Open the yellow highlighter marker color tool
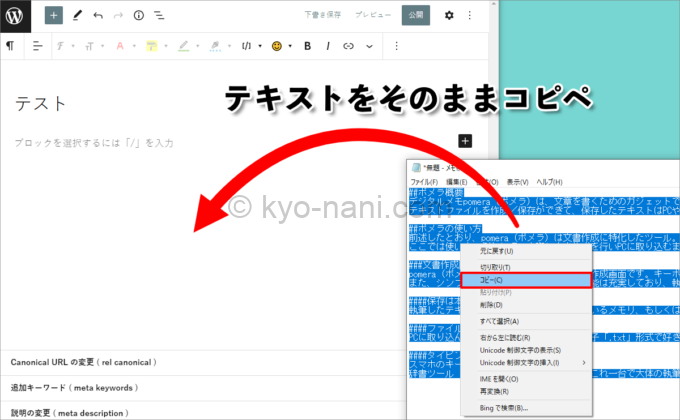 [x=152, y=46]
